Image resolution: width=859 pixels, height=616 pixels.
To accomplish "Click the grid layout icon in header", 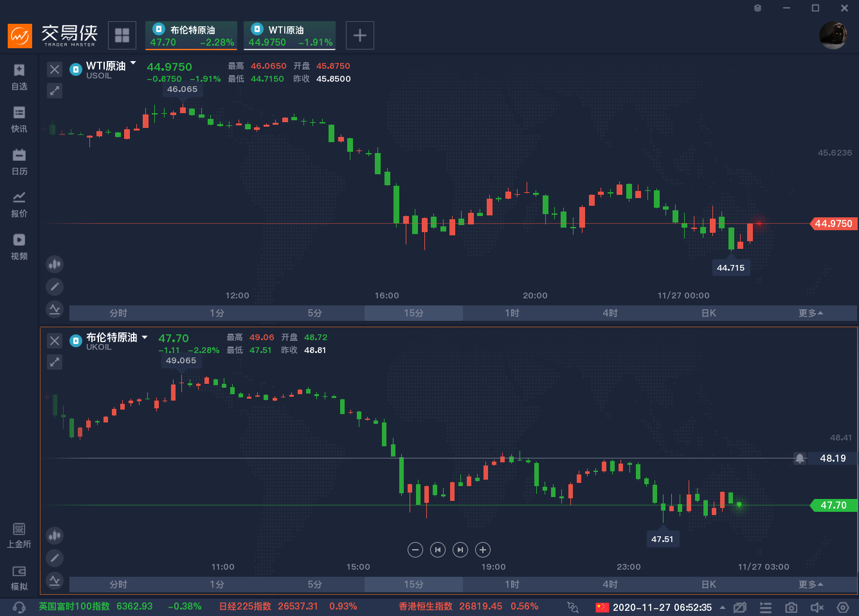I will pyautogui.click(x=122, y=35).
